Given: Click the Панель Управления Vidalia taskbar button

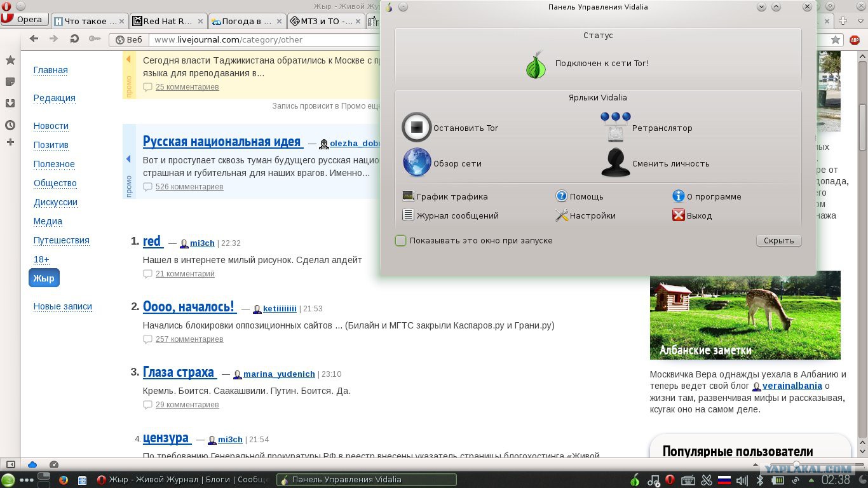Looking at the screenshot, I should [366, 480].
